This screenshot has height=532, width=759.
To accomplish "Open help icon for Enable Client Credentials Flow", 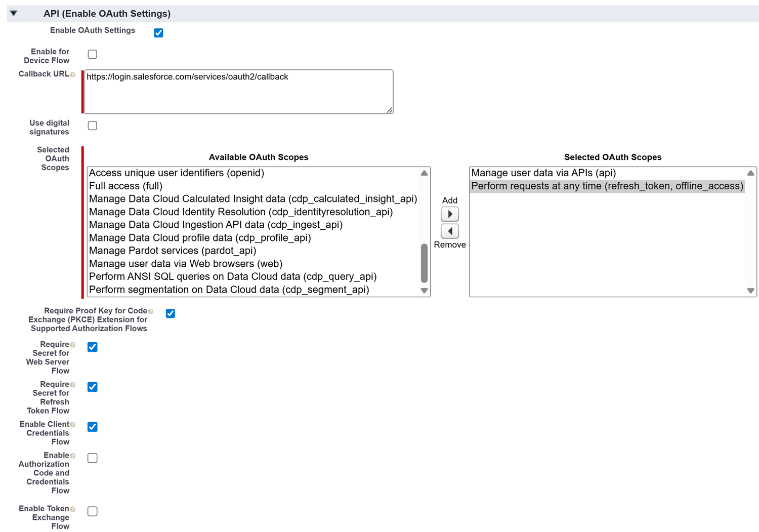I will 73,425.
